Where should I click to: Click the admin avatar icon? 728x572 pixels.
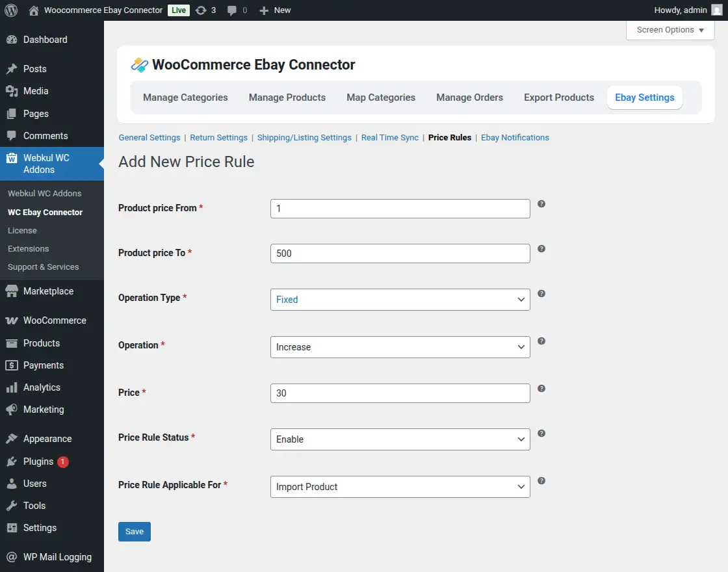click(716, 10)
